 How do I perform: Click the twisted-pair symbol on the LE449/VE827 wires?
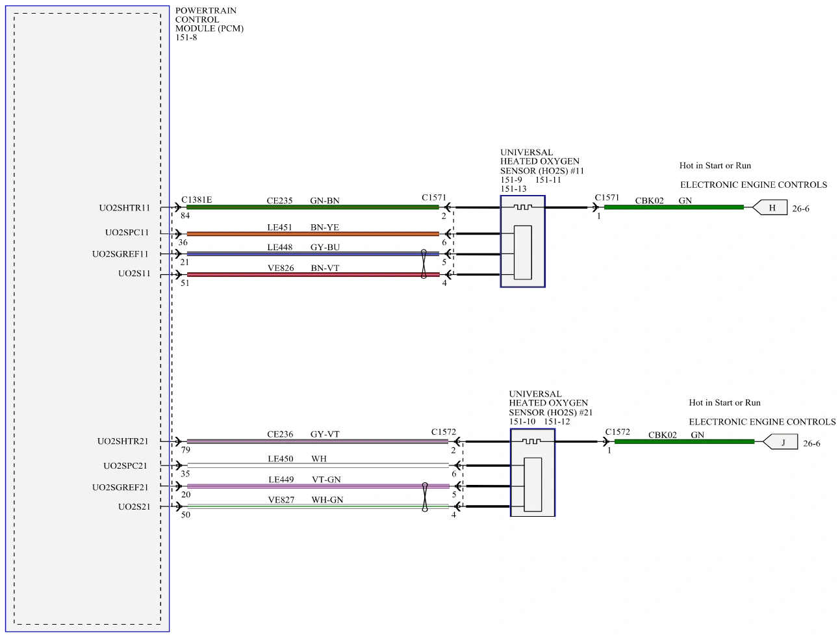click(x=425, y=497)
